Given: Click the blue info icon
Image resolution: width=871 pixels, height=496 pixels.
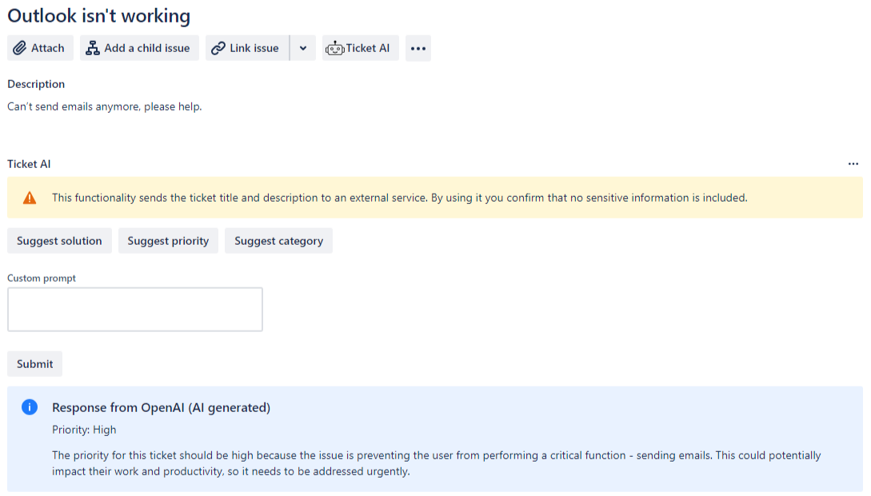Looking at the screenshot, I should (x=30, y=407).
